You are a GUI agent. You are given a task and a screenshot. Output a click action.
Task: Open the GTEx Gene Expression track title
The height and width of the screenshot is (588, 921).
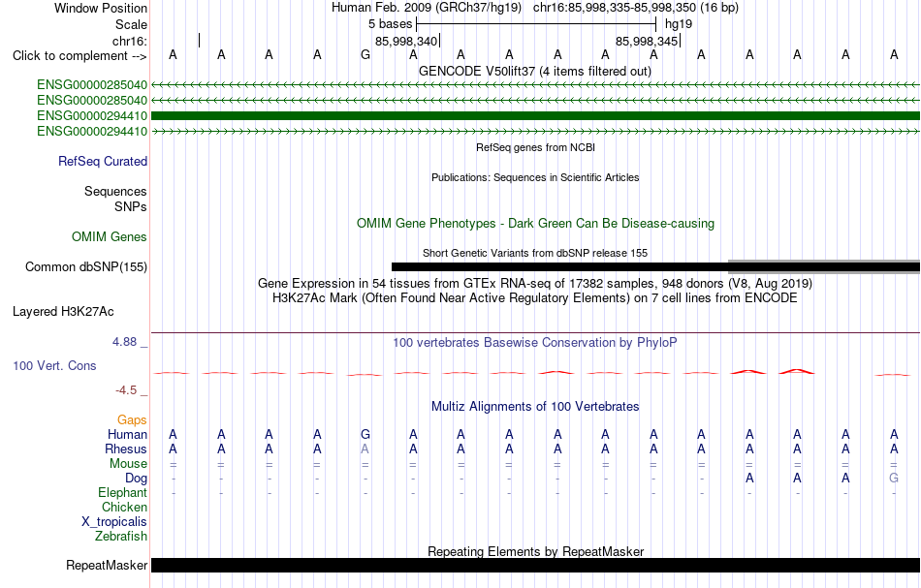535,284
